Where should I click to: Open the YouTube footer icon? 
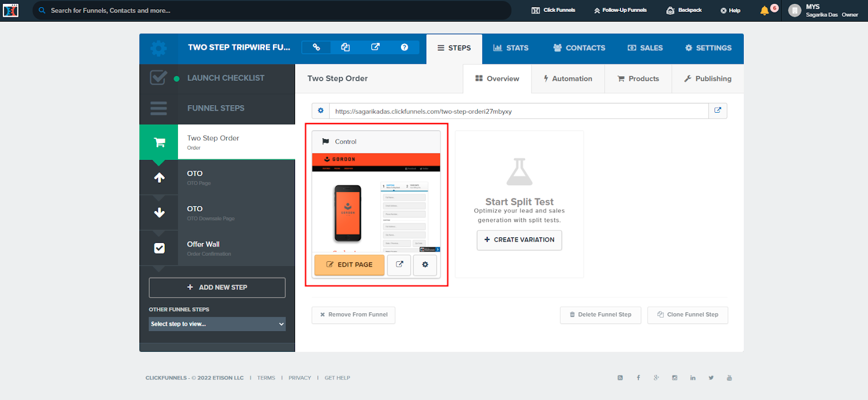(x=730, y=378)
